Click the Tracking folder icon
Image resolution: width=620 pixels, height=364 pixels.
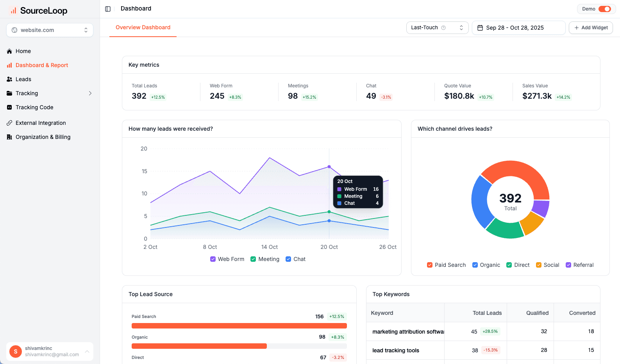pyautogui.click(x=9, y=93)
